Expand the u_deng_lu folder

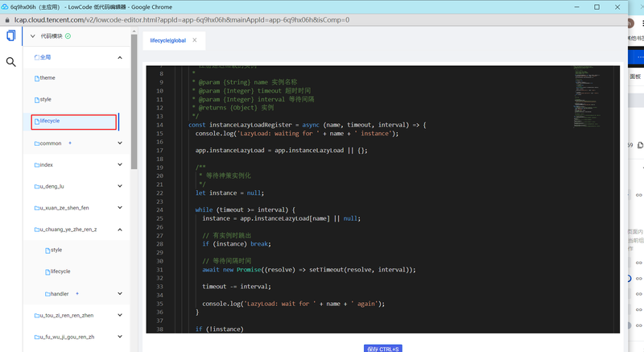click(x=120, y=186)
